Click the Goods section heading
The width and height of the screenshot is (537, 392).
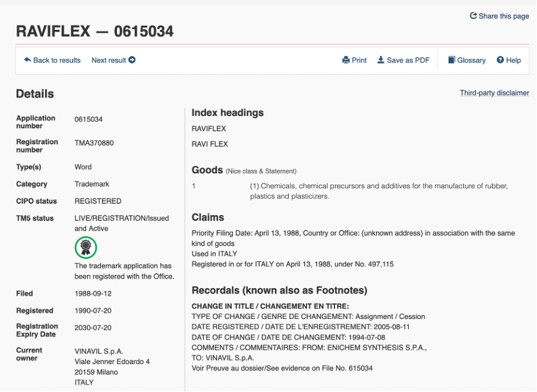coord(207,170)
